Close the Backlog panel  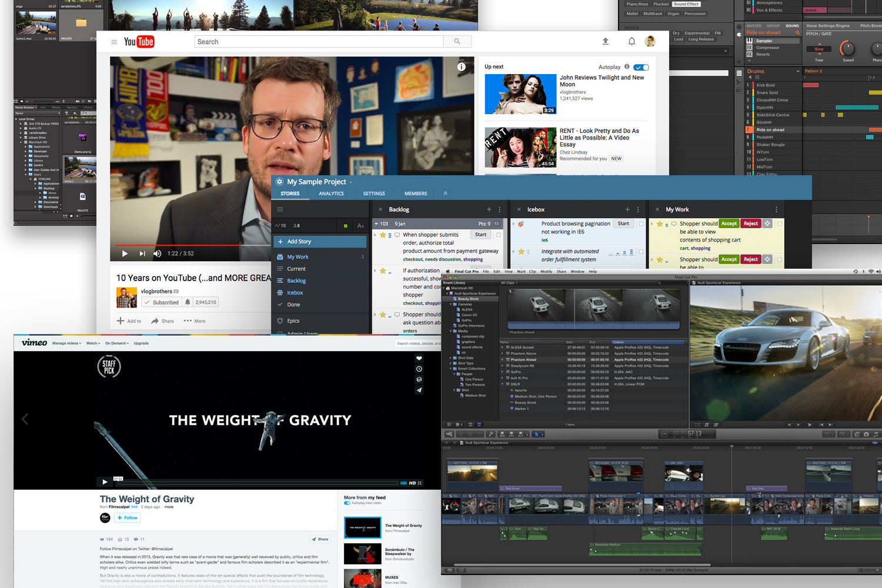click(x=380, y=209)
